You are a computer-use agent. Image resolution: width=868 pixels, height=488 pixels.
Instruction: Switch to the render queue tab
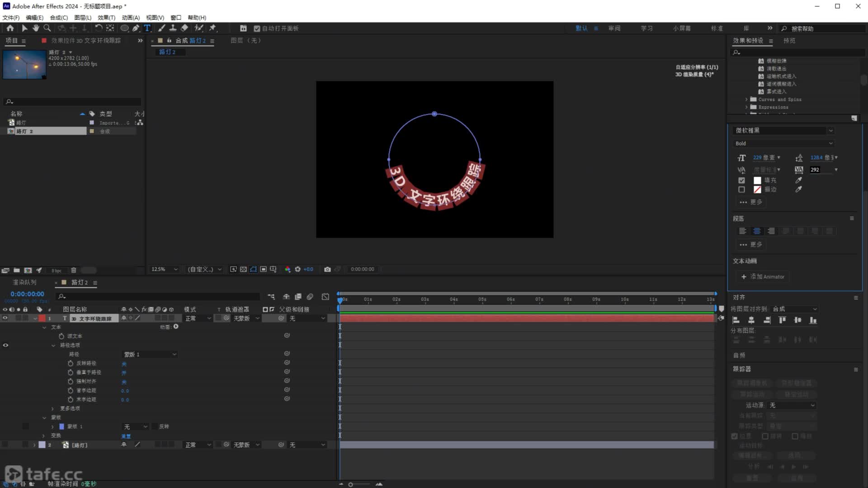(24, 282)
